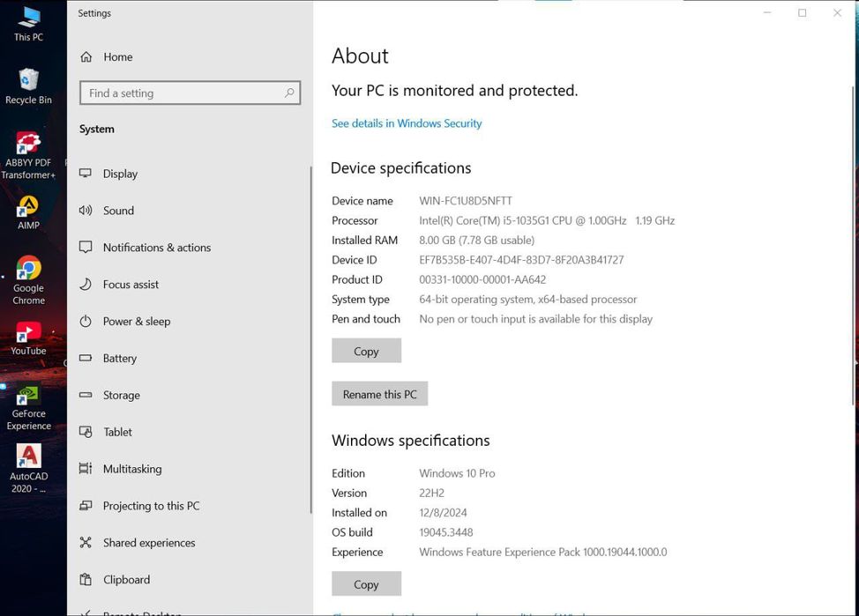This screenshot has height=616, width=859.
Task: Click the Home house icon in Settings
Action: pyautogui.click(x=86, y=57)
